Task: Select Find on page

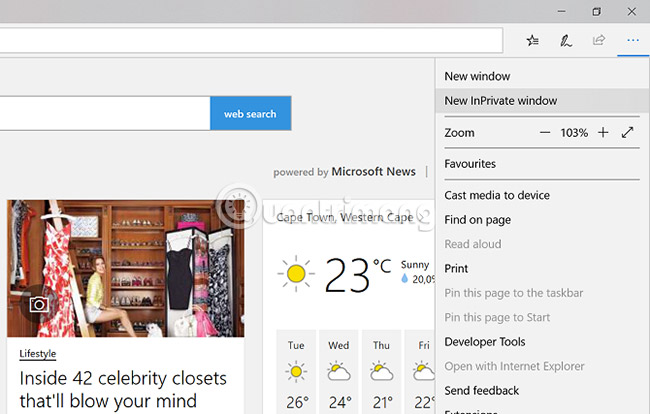Action: (543, 220)
